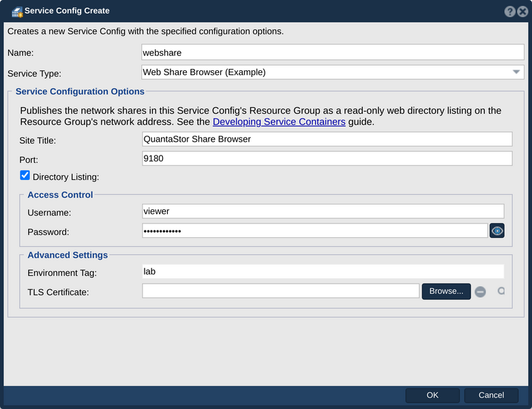The width and height of the screenshot is (532, 409).
Task: Click the 'Advanced Settings' group label
Action: coord(68,255)
